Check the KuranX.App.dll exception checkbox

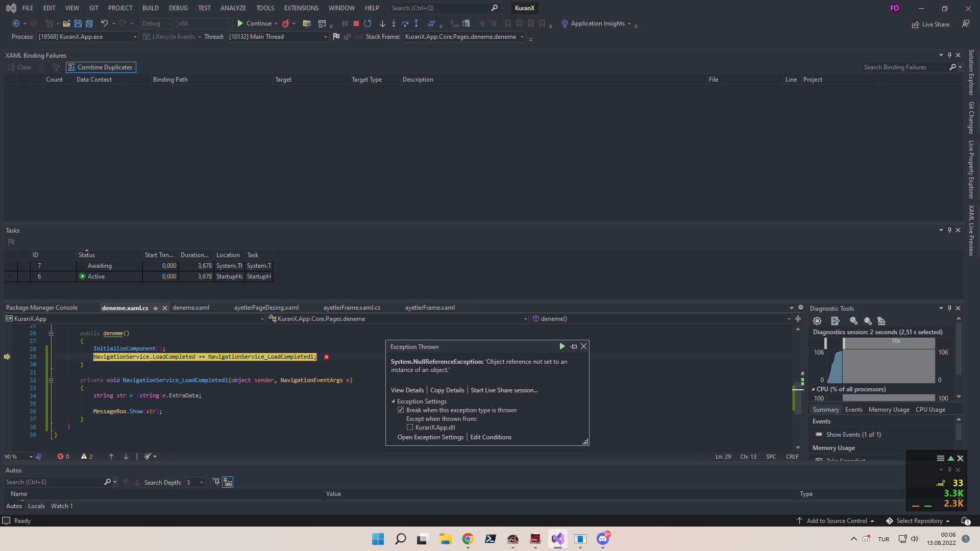[410, 428]
